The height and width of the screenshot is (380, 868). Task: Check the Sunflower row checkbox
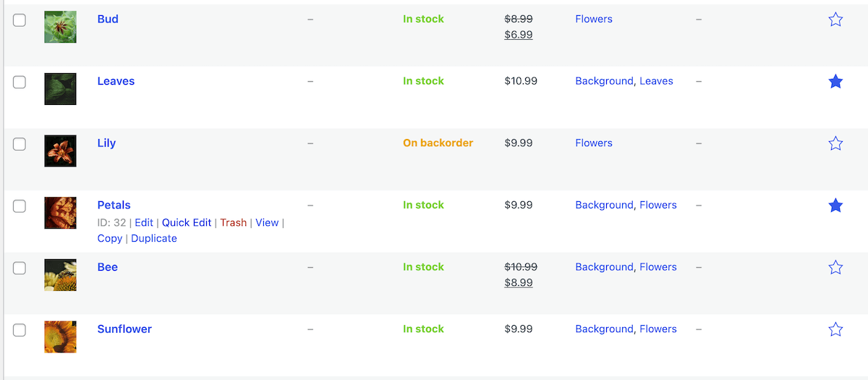point(20,330)
